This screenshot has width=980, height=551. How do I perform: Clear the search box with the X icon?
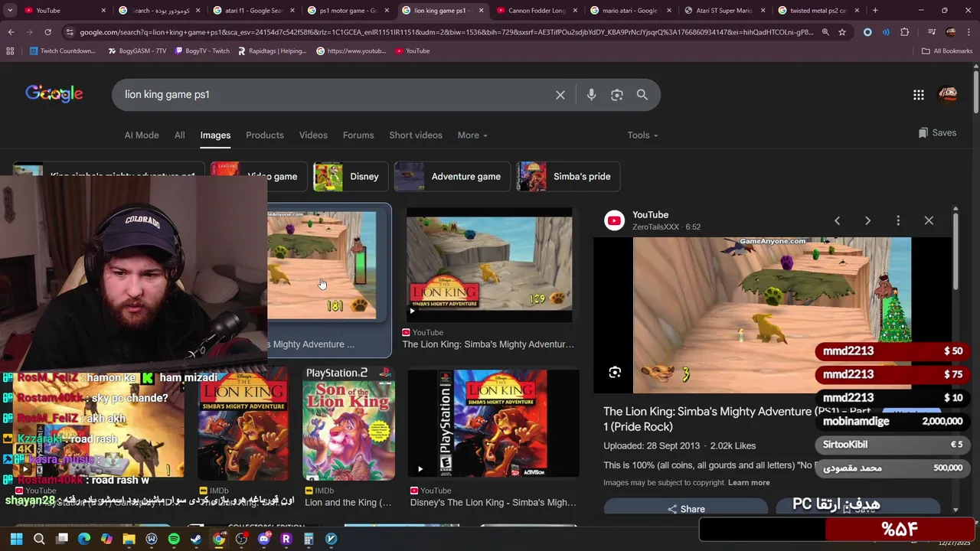[560, 95]
